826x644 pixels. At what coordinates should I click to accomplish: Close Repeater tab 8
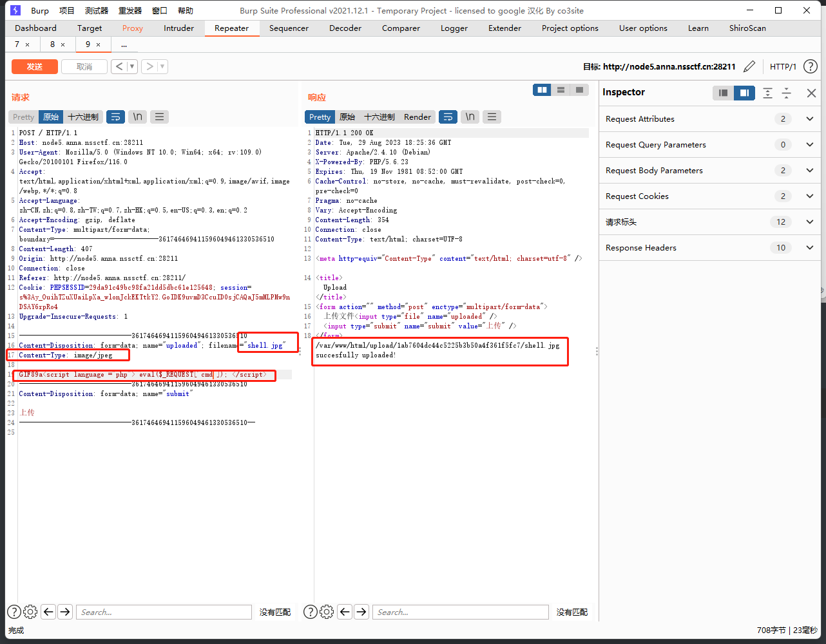pos(62,44)
